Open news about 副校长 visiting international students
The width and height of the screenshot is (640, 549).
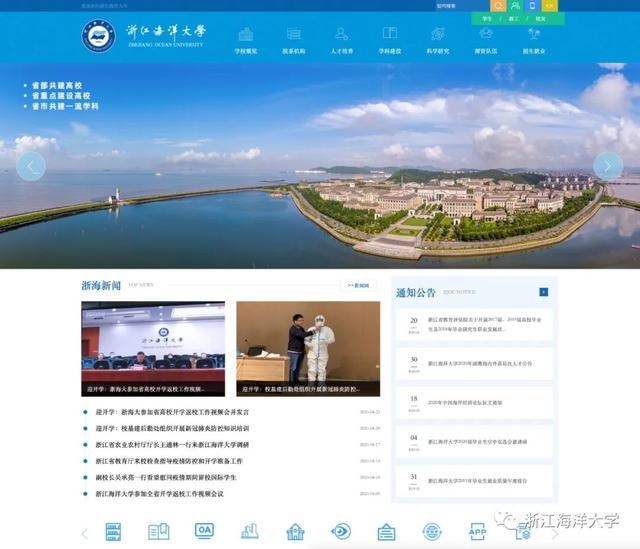tap(166, 477)
